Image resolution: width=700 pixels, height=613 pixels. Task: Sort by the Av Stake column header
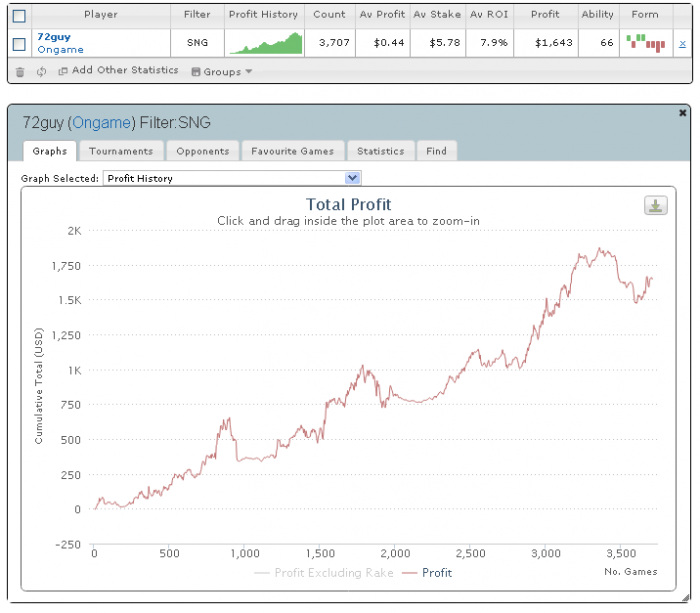(x=438, y=15)
